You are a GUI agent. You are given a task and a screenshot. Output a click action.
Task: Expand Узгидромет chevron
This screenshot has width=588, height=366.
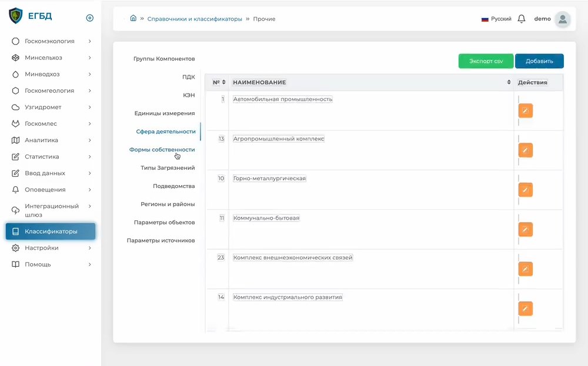click(x=89, y=107)
